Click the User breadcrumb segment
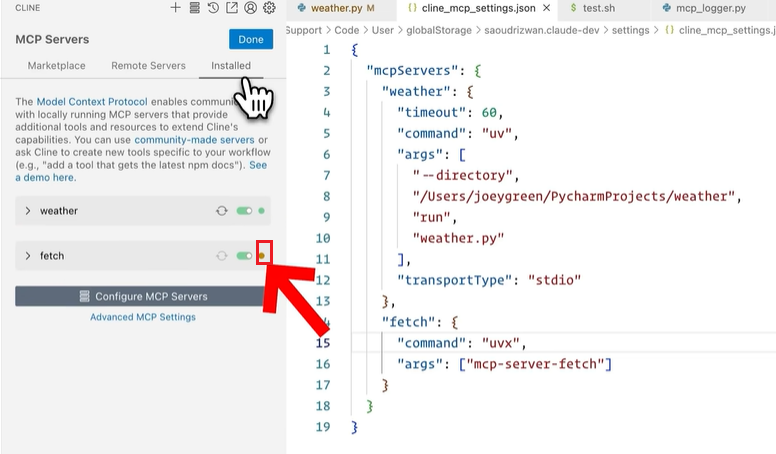 coord(383,30)
